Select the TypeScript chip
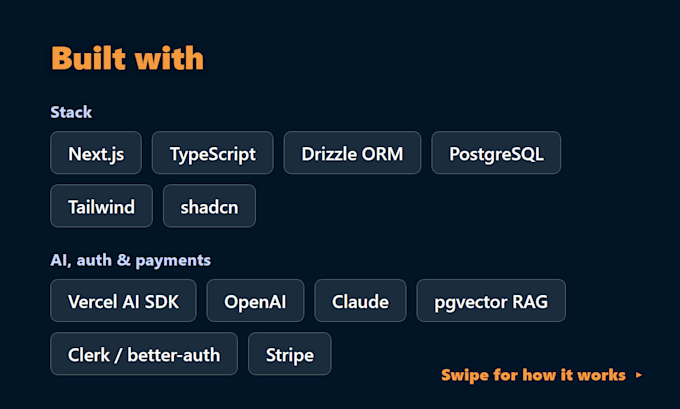 point(212,153)
